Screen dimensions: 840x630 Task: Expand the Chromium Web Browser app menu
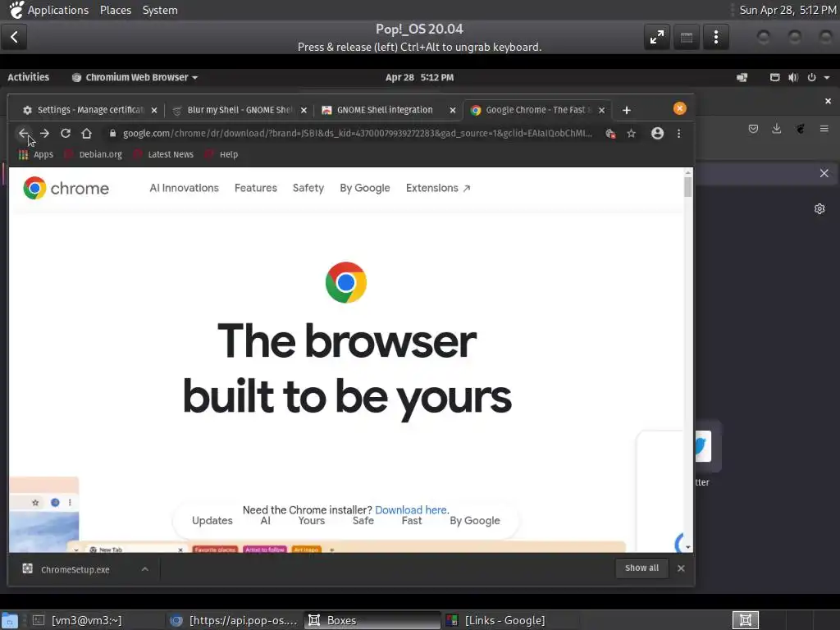(135, 78)
